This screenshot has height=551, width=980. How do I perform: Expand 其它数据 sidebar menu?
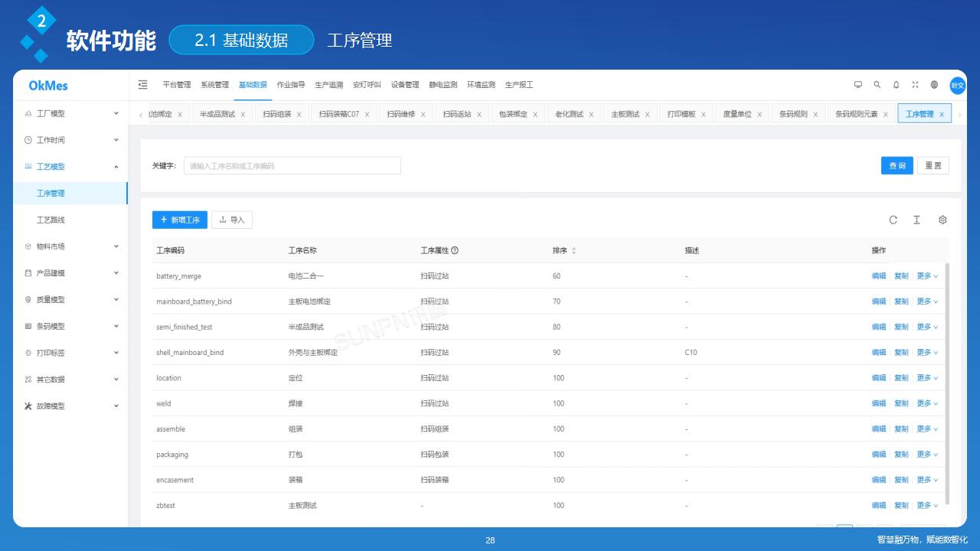tap(70, 380)
